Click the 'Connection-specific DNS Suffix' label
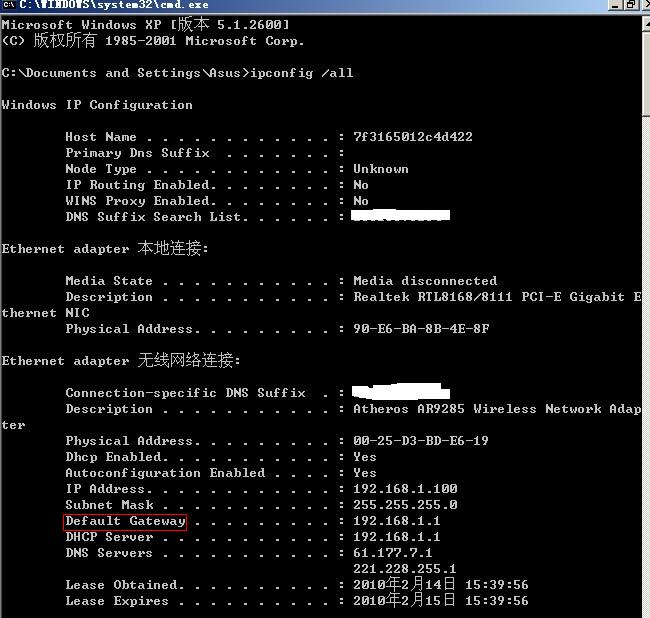Screen dimensions: 650x618 pyautogui.click(x=185, y=393)
